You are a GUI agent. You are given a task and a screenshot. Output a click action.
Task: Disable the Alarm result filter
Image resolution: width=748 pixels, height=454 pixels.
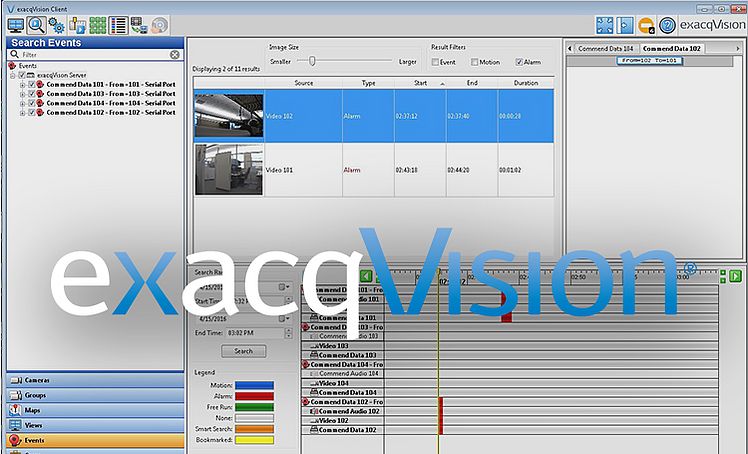tap(519, 62)
